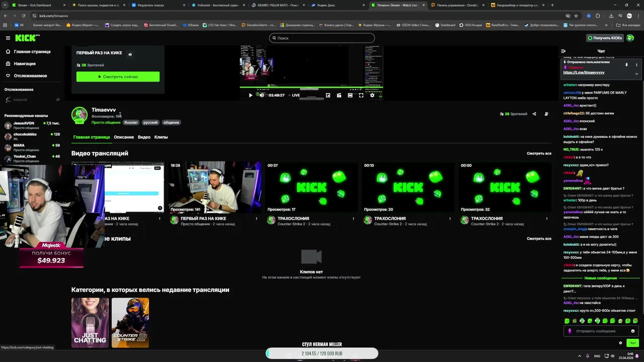Expand the pinned message chevron

pos(636,74)
